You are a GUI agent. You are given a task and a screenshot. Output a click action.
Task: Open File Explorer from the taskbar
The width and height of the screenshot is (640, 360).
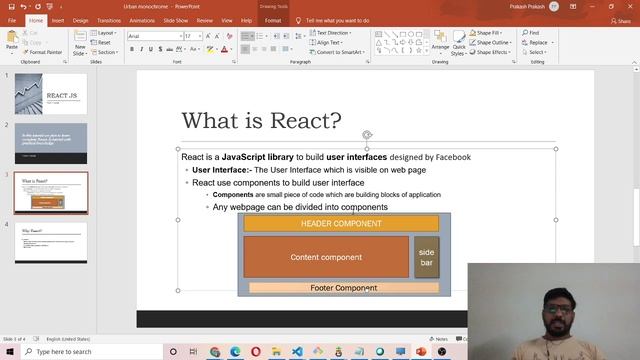click(276, 351)
